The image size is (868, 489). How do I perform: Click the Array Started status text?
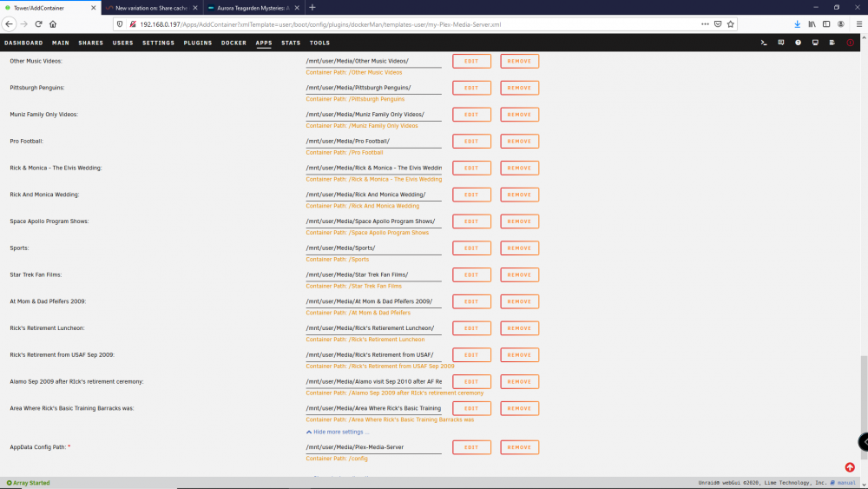(31, 483)
